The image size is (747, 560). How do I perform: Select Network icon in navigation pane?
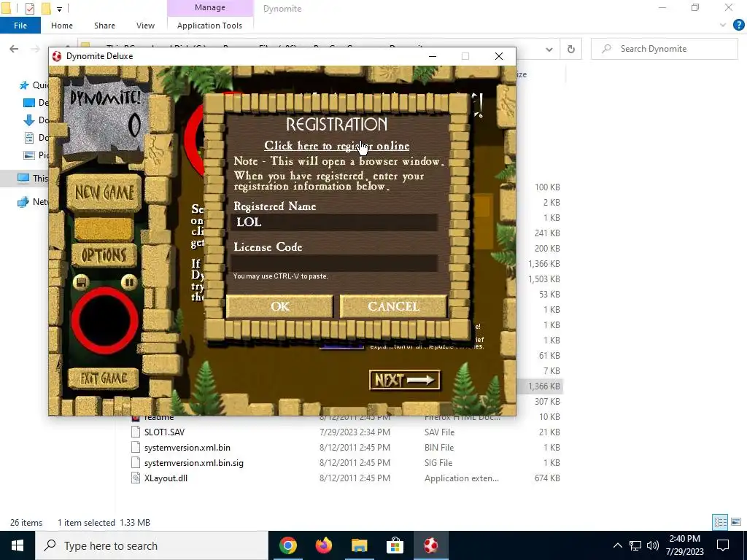(23, 202)
